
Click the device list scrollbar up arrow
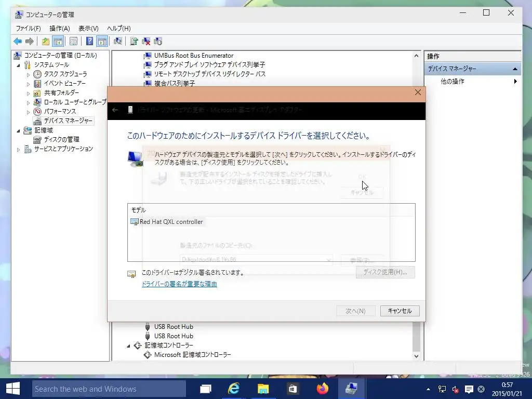click(x=416, y=56)
